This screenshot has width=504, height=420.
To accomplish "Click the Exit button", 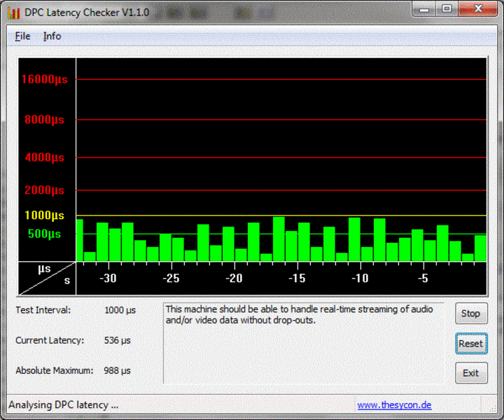I will coord(470,373).
